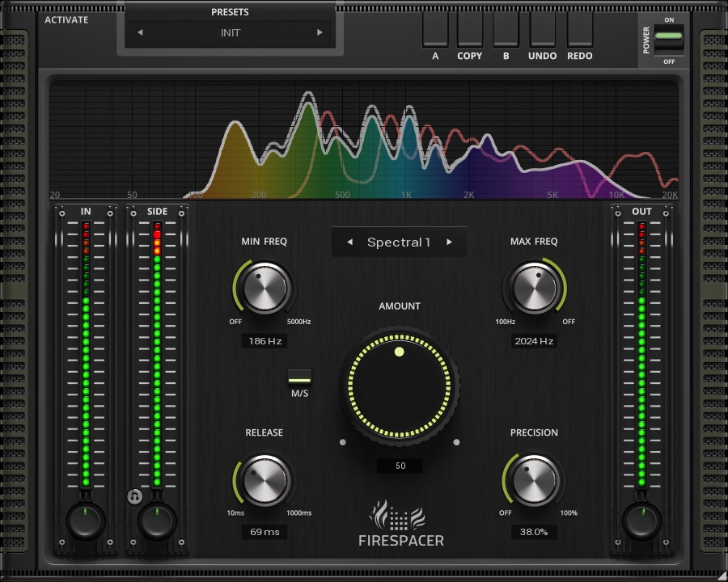This screenshot has width=728, height=582.
Task: Click the IN gain knob below the meter
Action: [85, 521]
